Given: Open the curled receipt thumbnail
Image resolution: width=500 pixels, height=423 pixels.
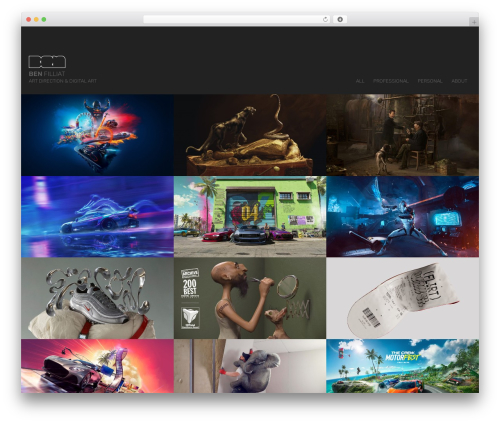Looking at the screenshot, I should 403,298.
